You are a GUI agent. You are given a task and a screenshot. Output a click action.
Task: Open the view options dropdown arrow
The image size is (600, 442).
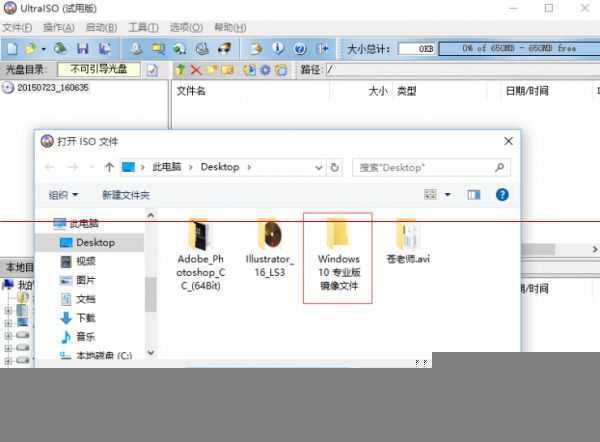[x=447, y=195]
